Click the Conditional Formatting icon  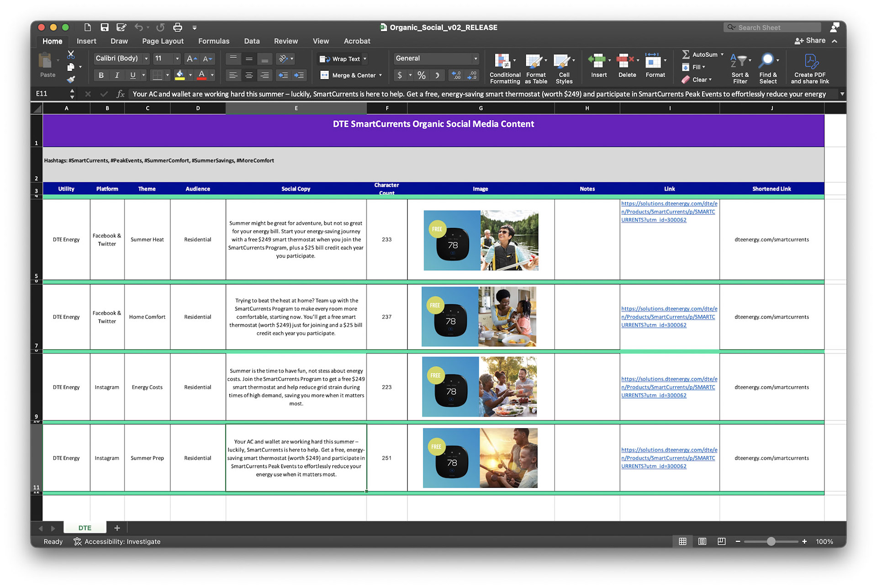[502, 61]
